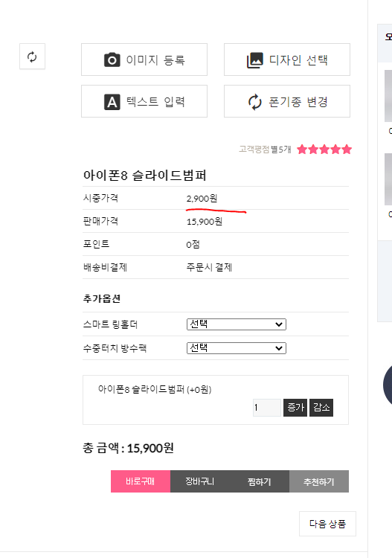Viewport: 392px width, 558px height.
Task: Click the upper product thumbnail in right sidebar
Action: [388, 96]
